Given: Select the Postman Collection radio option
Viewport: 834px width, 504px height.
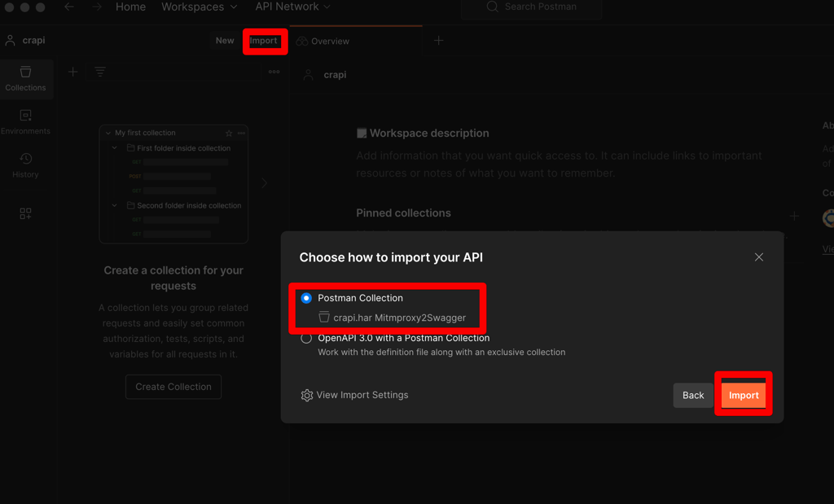Looking at the screenshot, I should [x=306, y=298].
